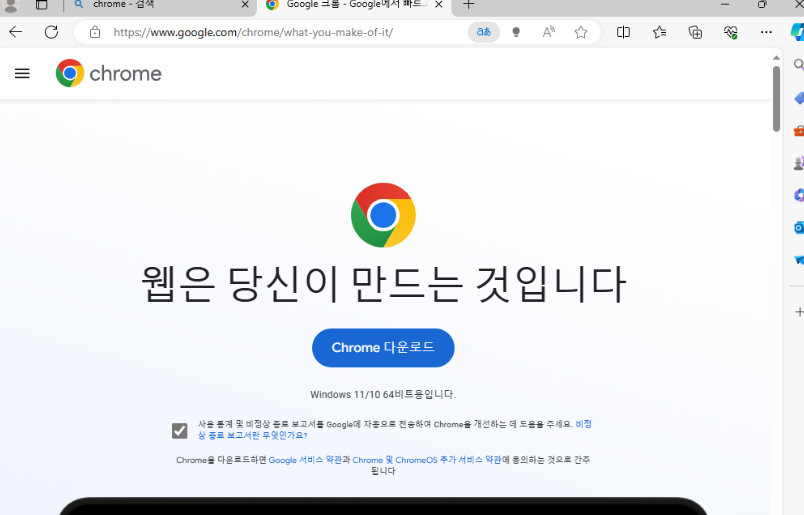Viewport: 804px width, 515px height.
Task: Click the chrome logo in page header
Action: point(109,73)
